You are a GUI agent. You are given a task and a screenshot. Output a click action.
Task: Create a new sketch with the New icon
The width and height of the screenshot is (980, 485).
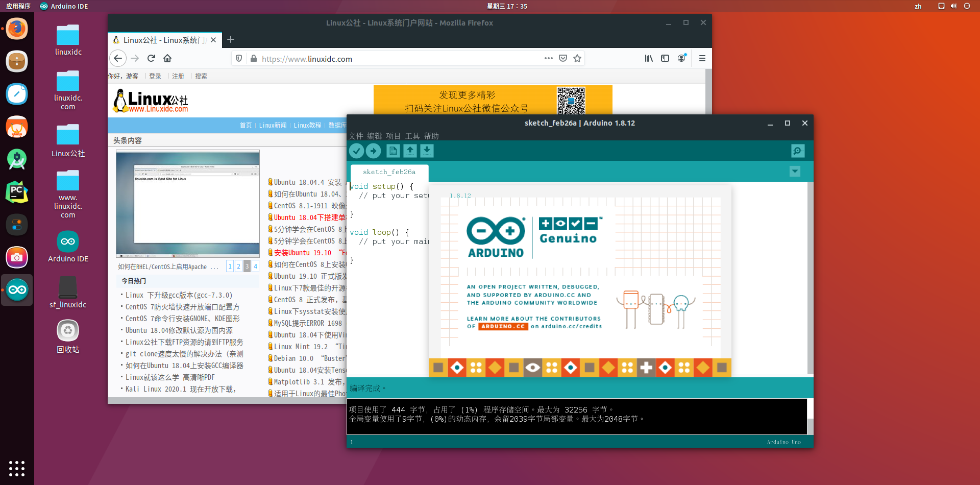[x=393, y=151]
